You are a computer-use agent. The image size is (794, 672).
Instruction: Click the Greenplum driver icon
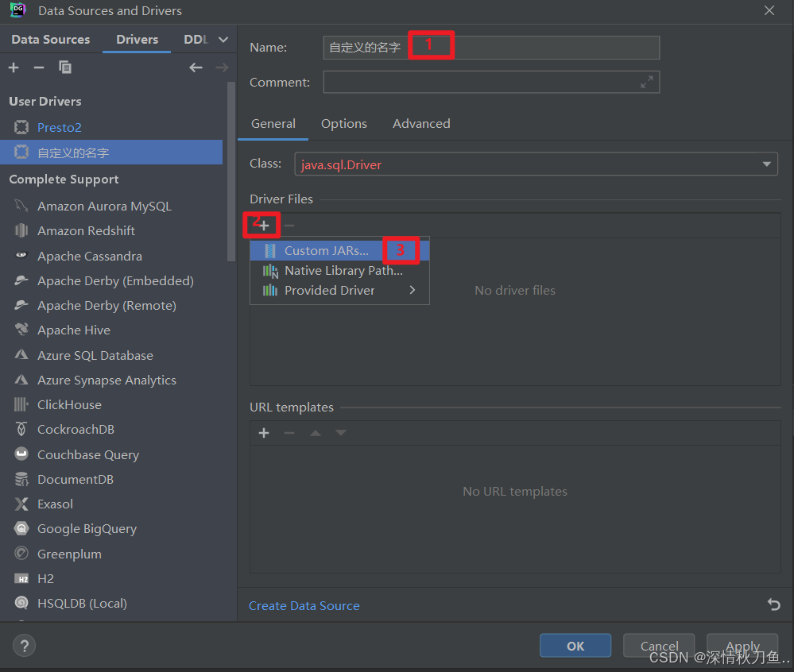[x=21, y=554]
